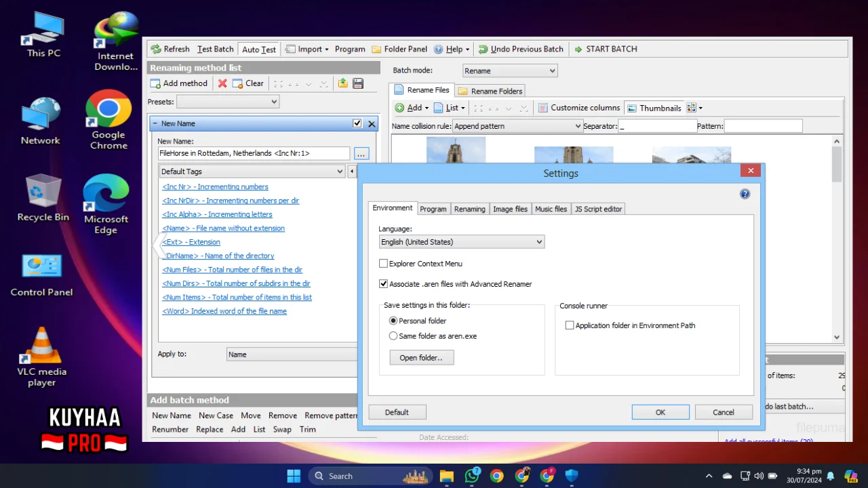Click the Pattern input field
This screenshot has width=868, height=488.
click(763, 126)
